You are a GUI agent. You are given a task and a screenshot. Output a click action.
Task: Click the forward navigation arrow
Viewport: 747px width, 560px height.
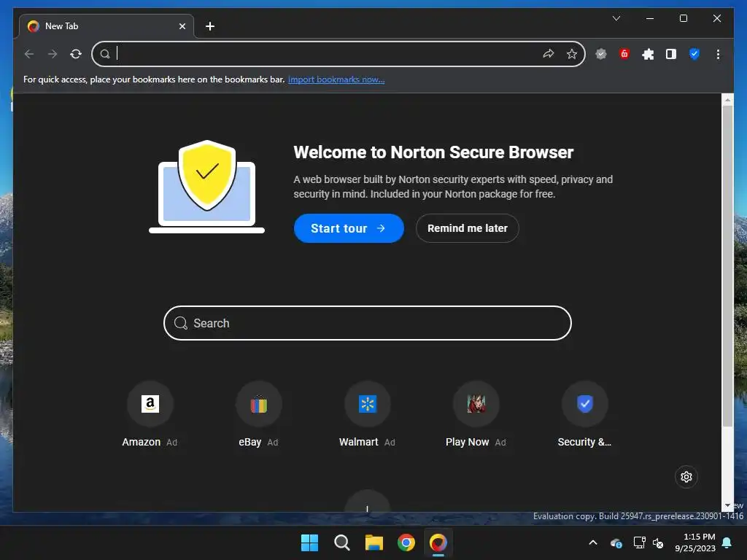pyautogui.click(x=53, y=54)
